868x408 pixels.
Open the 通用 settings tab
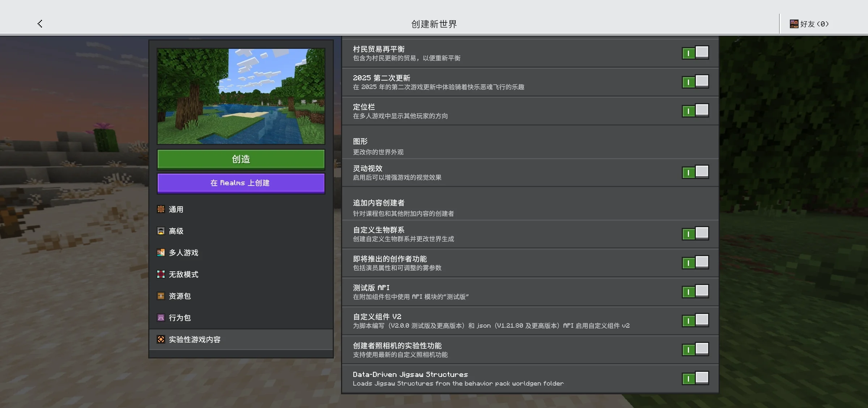[x=241, y=209]
